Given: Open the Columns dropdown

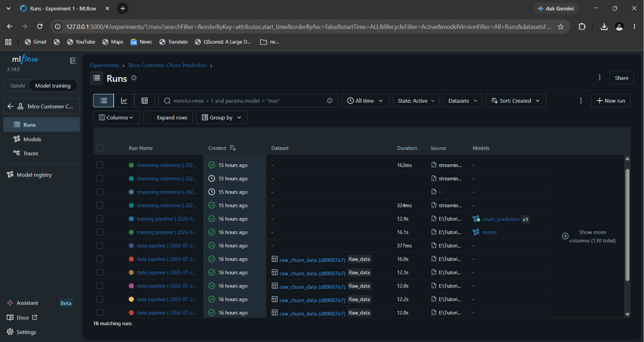Looking at the screenshot, I should [x=116, y=117].
